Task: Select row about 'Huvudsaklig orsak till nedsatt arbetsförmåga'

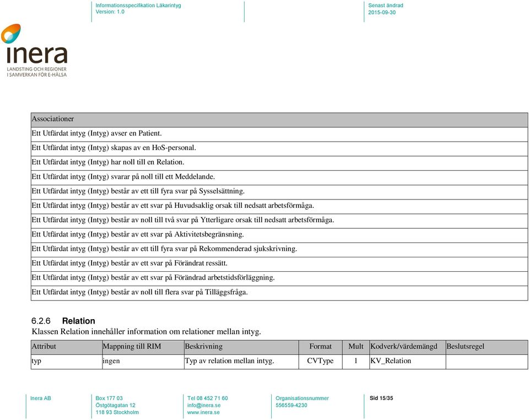Action: 279,206
